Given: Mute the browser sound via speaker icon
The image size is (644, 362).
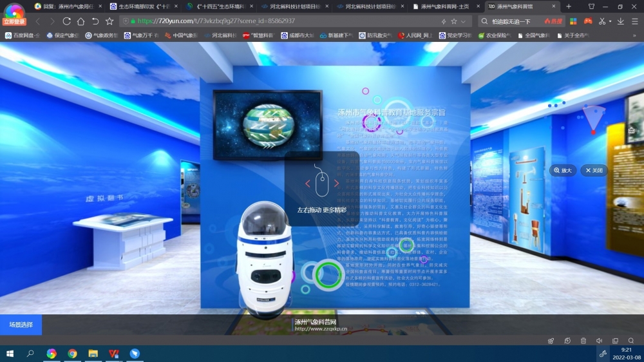Looking at the screenshot, I should tap(599, 341).
